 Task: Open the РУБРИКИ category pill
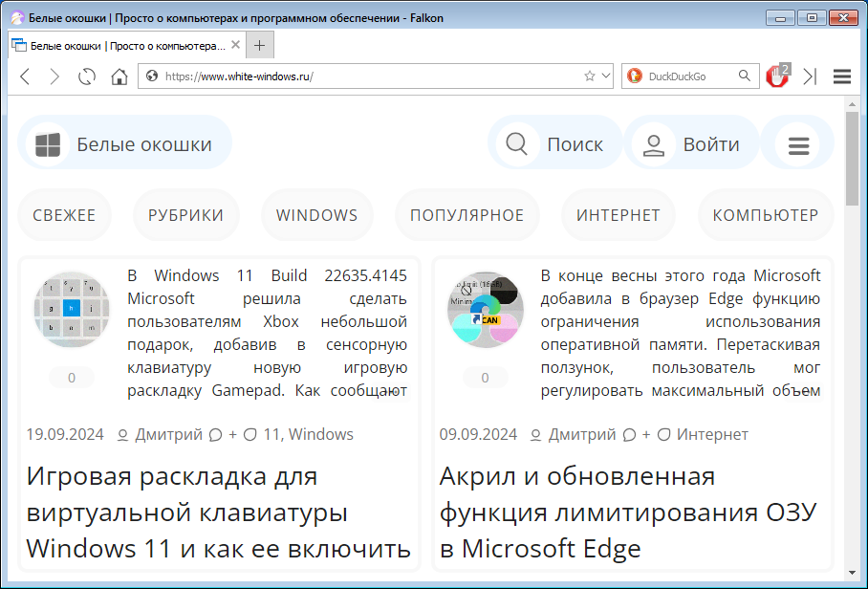pyautogui.click(x=186, y=215)
